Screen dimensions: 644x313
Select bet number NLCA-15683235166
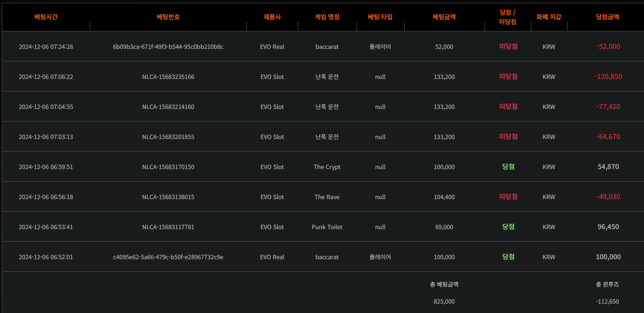pyautogui.click(x=168, y=77)
